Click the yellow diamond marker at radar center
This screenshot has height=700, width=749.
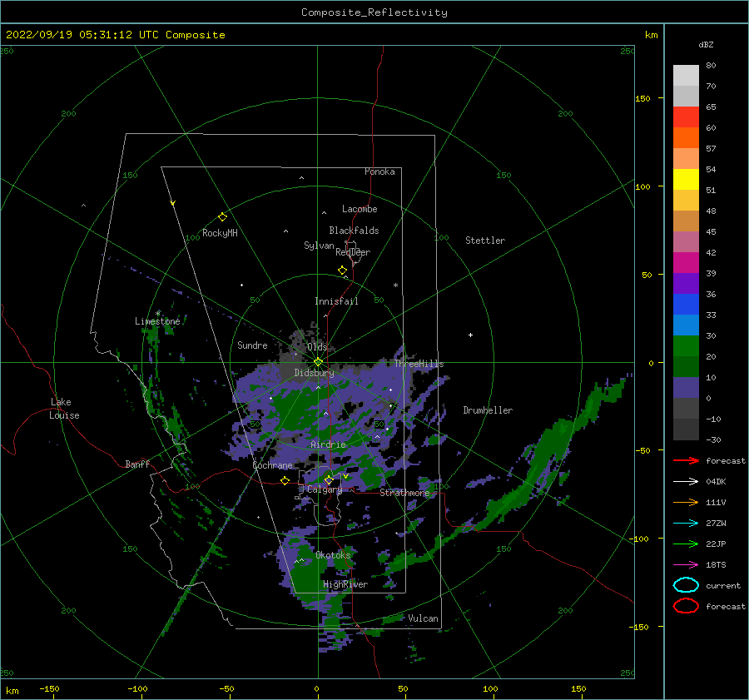click(318, 362)
